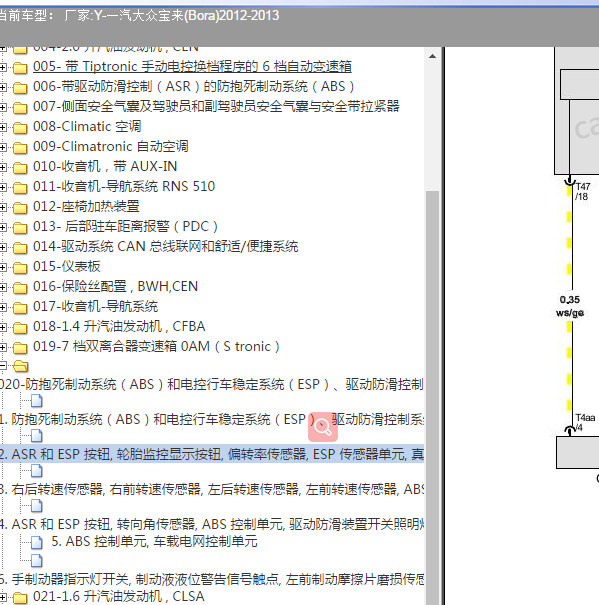Open highlighted item 2 ASR ESP buttons
Screen dimensions: 599x605
212,454
